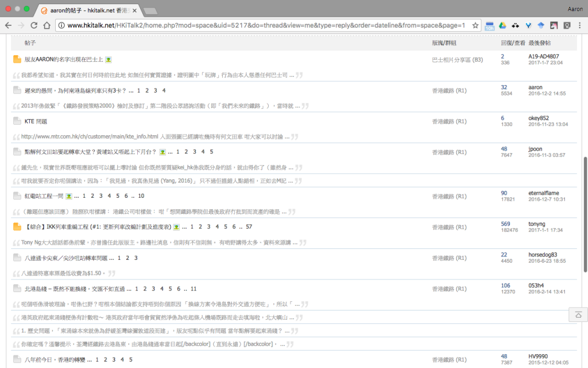588x368 pixels.
Task: Reload the current page
Action: (34, 25)
